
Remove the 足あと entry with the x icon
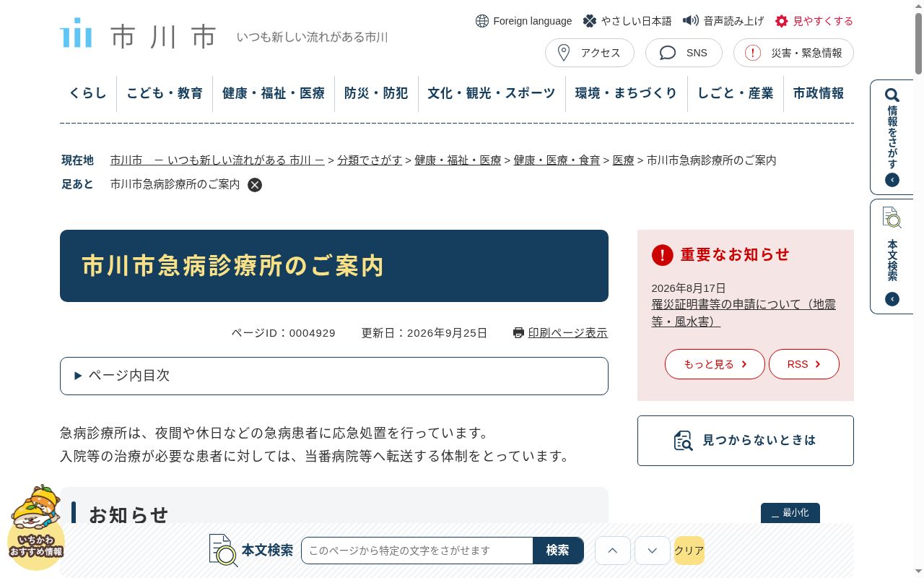point(255,185)
